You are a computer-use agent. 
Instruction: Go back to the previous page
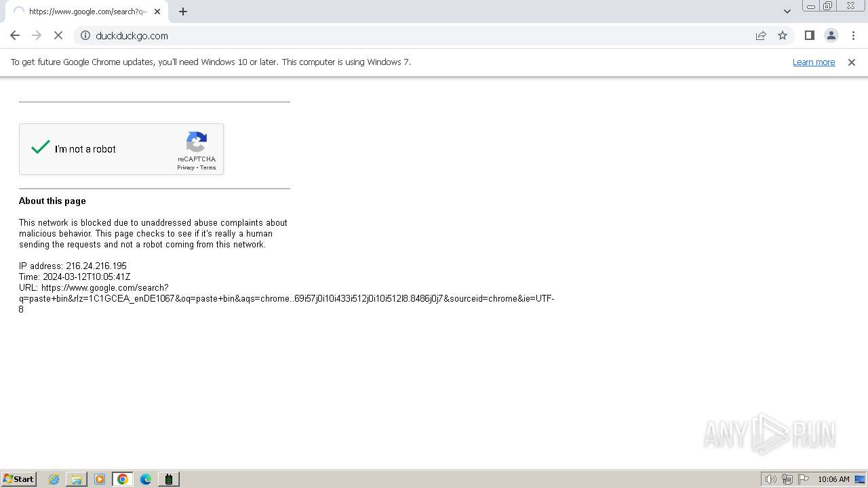(15, 35)
